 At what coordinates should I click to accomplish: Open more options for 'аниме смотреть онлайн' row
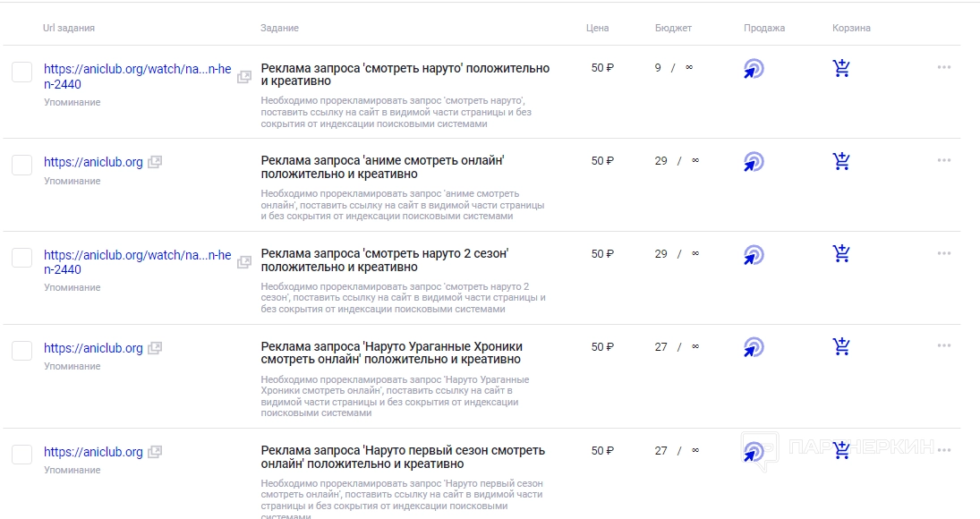(x=944, y=160)
